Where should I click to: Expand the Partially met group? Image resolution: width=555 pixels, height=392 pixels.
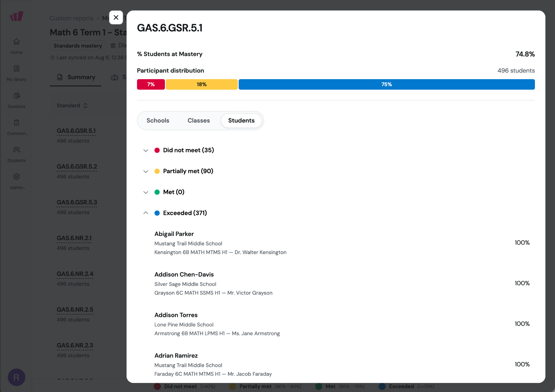146,171
